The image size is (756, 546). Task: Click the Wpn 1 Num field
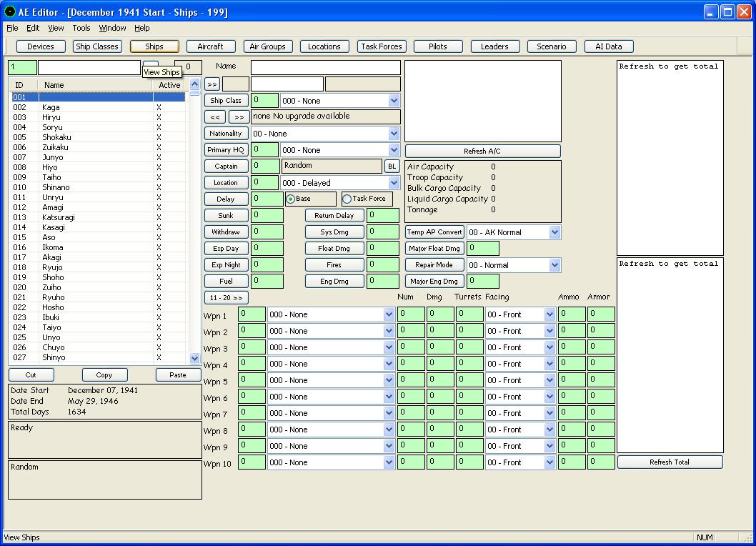point(411,314)
